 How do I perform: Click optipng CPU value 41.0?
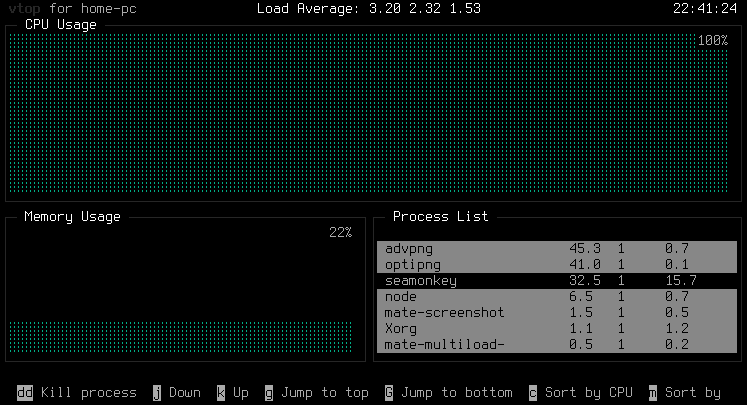click(585, 264)
